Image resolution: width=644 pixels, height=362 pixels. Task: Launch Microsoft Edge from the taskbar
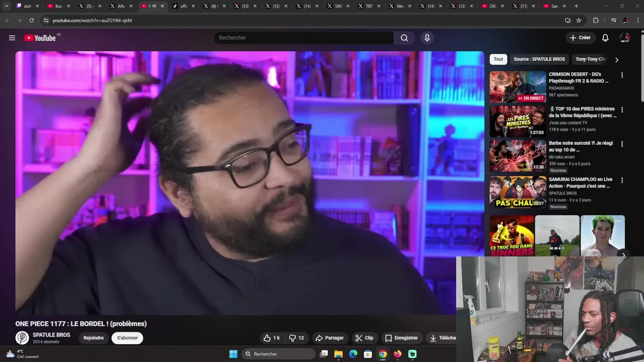point(353,354)
